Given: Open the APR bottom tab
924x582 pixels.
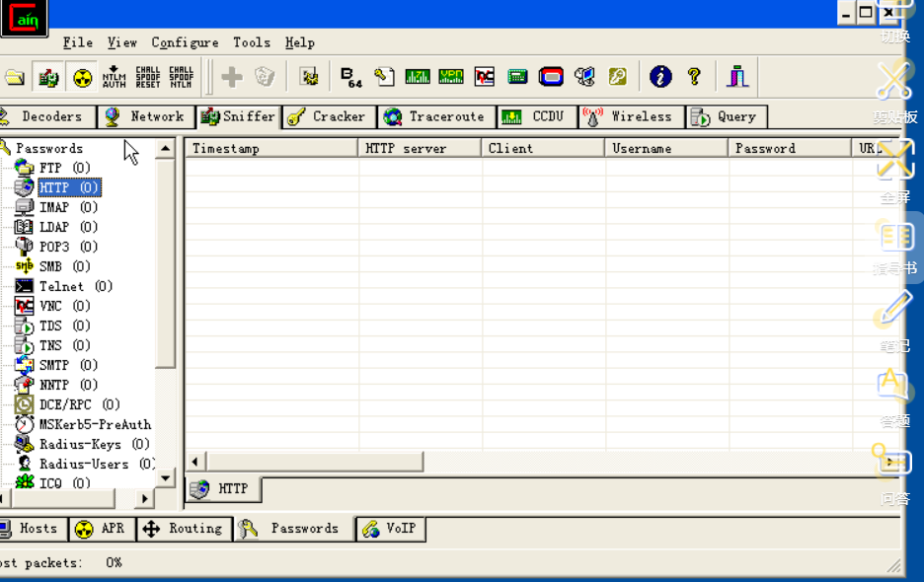Looking at the screenshot, I should coord(102,529).
